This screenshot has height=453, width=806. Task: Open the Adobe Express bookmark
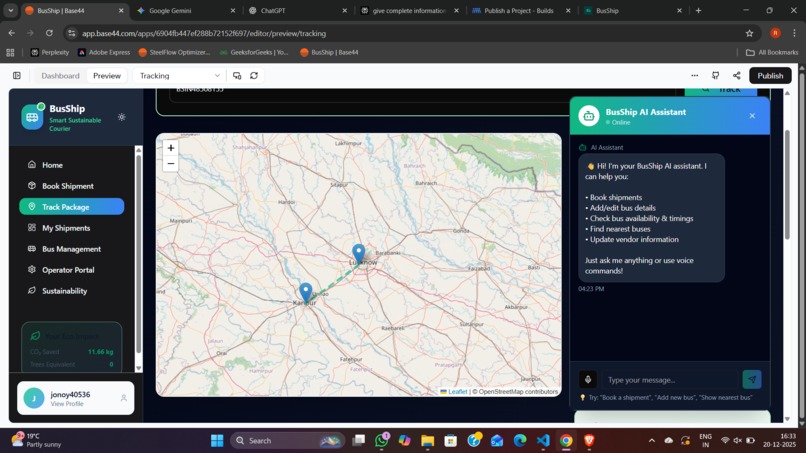[104, 52]
